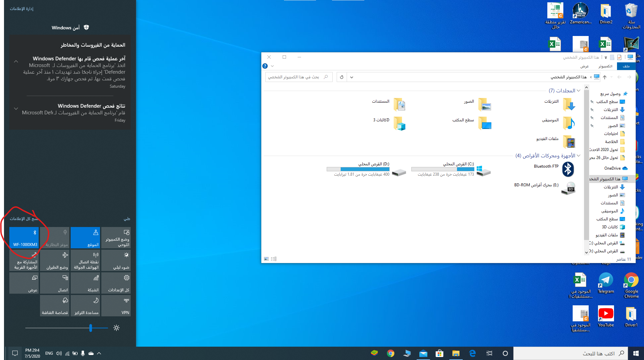Collapse the Folders (7) group header
This screenshot has height=360, width=644.
tap(579, 91)
